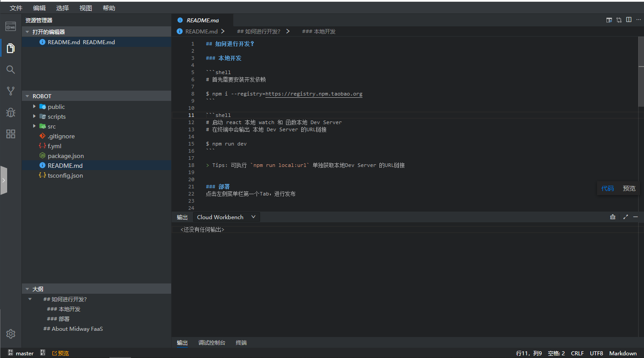The width and height of the screenshot is (644, 358).
Task: Open the 文件 menu
Action: click(16, 8)
